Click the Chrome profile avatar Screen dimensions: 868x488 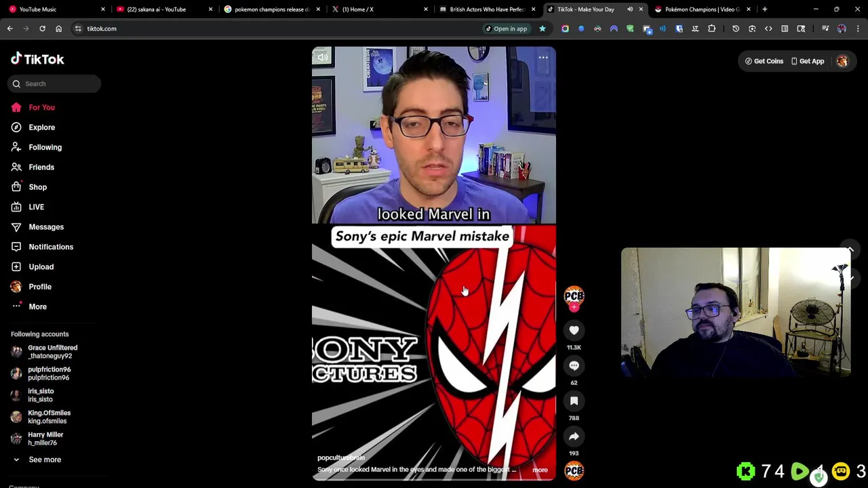[842, 28]
